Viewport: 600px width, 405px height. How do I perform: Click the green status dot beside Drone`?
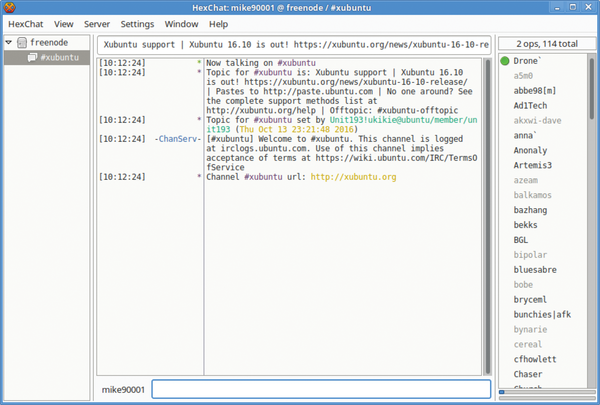(505, 61)
